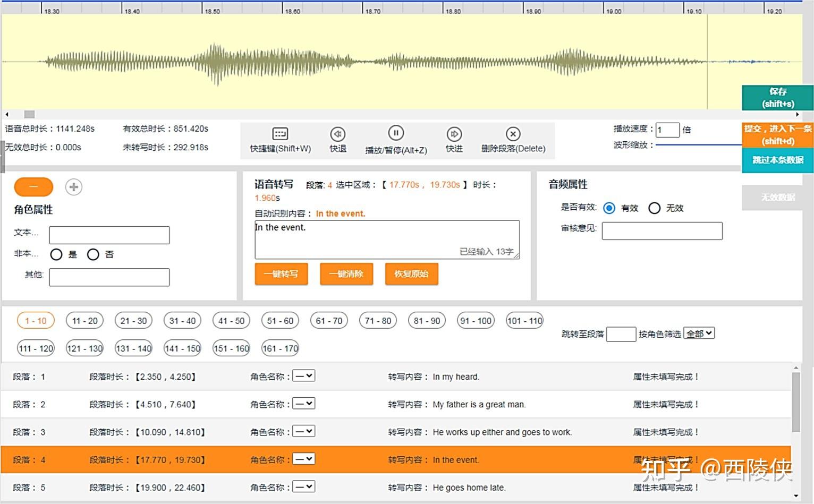Select segment row 'He goes home late.'

point(396,487)
